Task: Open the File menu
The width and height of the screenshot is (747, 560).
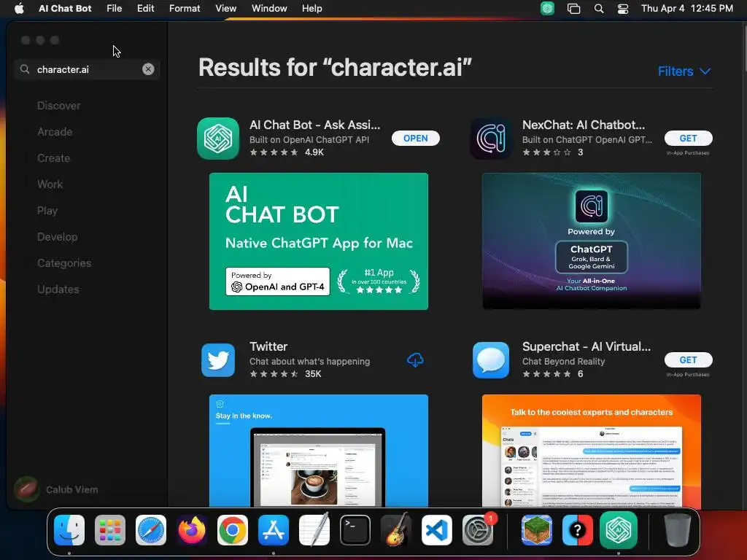Action: 114,9
